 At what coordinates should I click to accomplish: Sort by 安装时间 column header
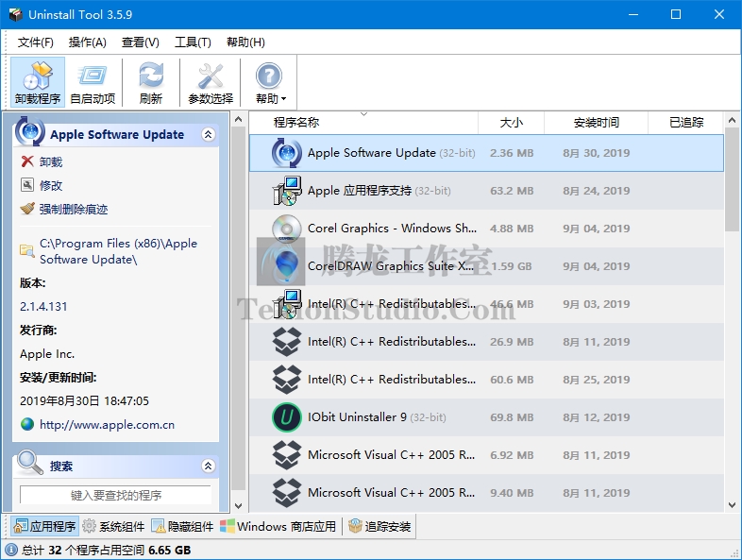tap(596, 123)
